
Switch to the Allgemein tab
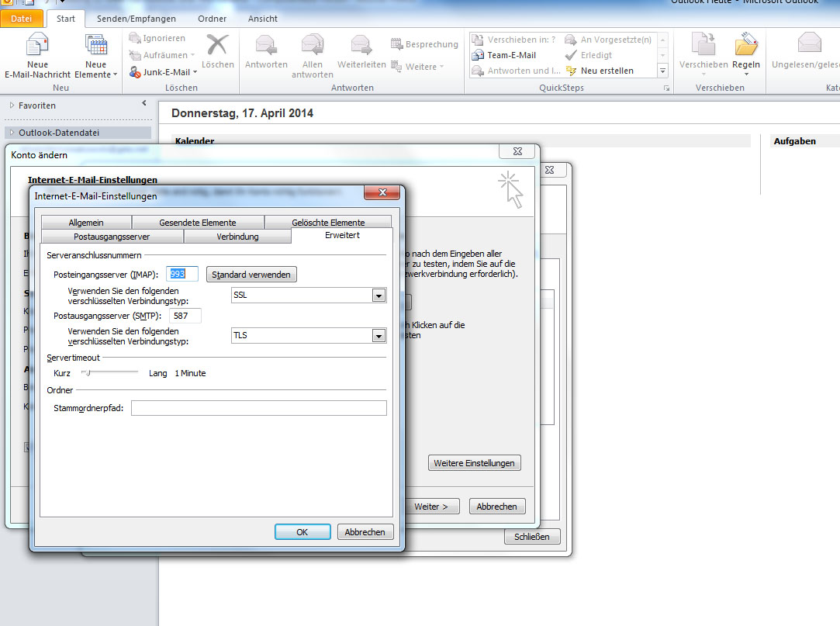click(86, 223)
